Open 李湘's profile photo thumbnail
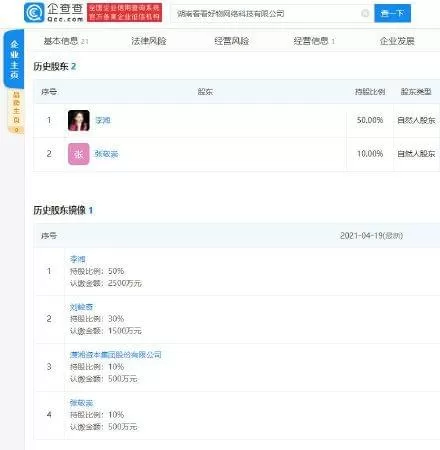 (x=79, y=120)
